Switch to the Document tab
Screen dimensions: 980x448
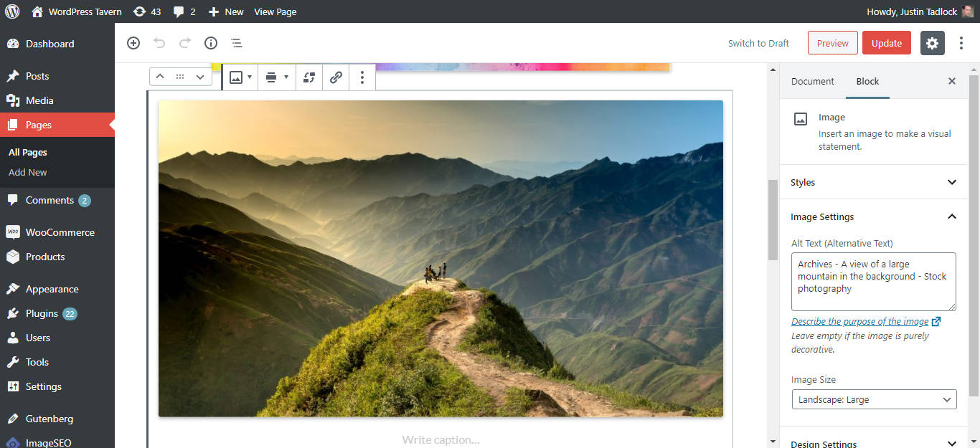pos(812,81)
